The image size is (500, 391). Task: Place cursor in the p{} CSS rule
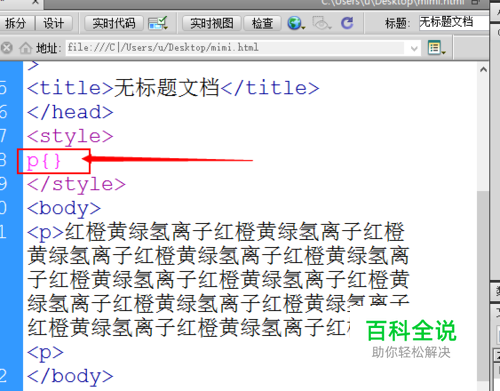44,161
